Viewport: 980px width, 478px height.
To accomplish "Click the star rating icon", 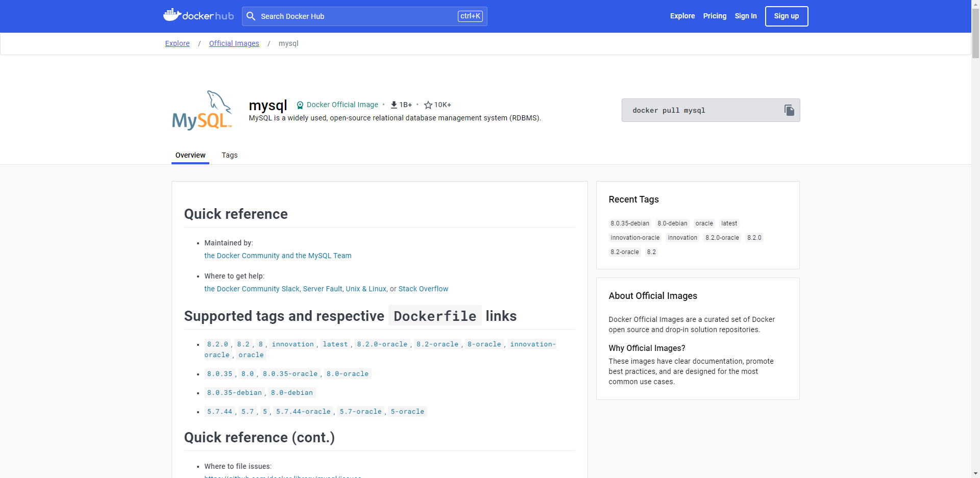I will coord(428,105).
